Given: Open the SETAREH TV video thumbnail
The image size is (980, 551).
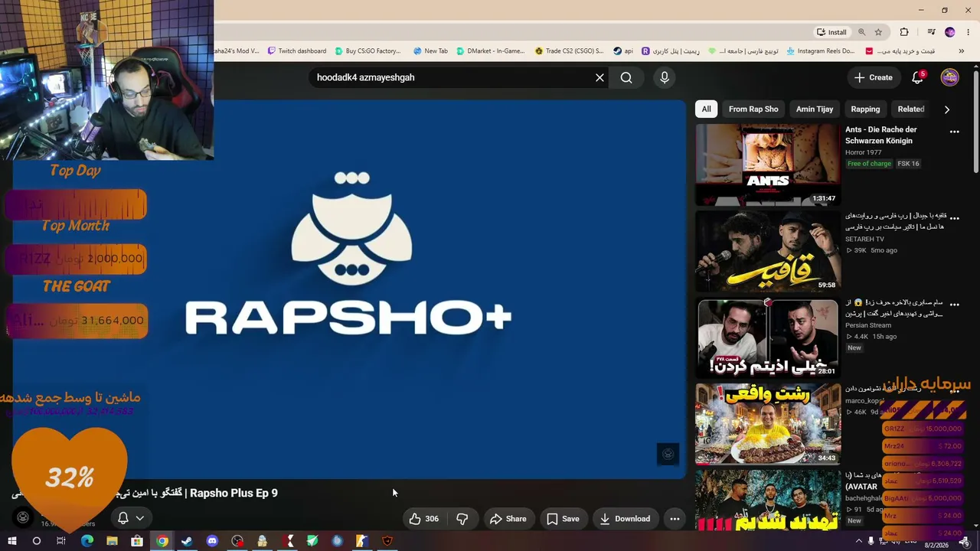Looking at the screenshot, I should [767, 252].
